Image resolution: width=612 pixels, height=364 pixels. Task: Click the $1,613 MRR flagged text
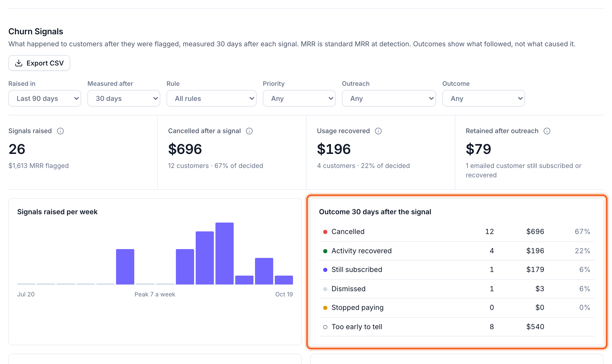39,166
